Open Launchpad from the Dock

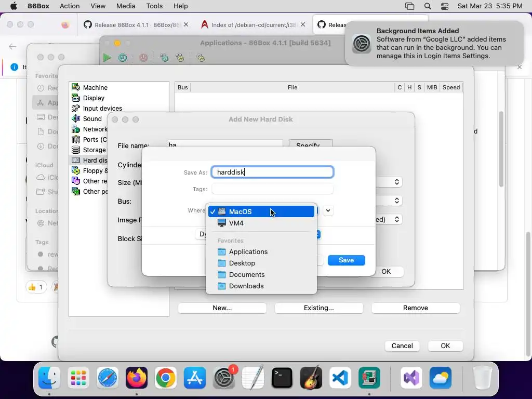pos(78,378)
